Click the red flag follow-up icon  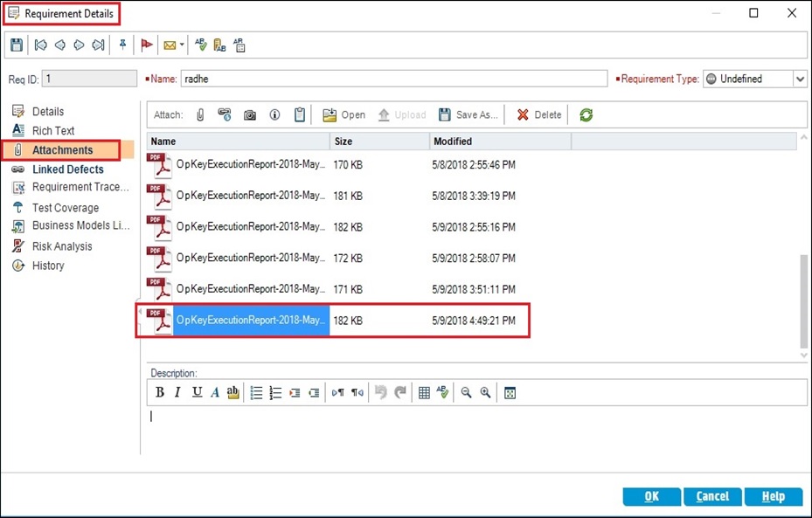(x=147, y=45)
